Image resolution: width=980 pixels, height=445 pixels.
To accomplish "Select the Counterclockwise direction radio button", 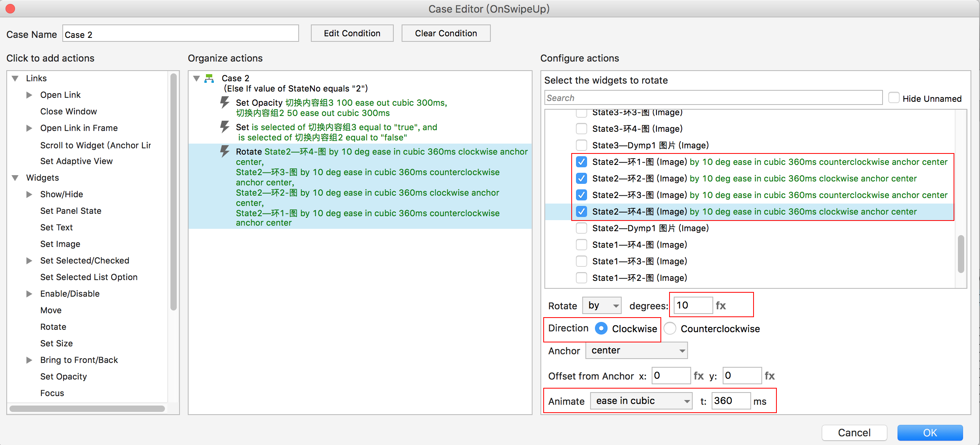I will point(670,329).
